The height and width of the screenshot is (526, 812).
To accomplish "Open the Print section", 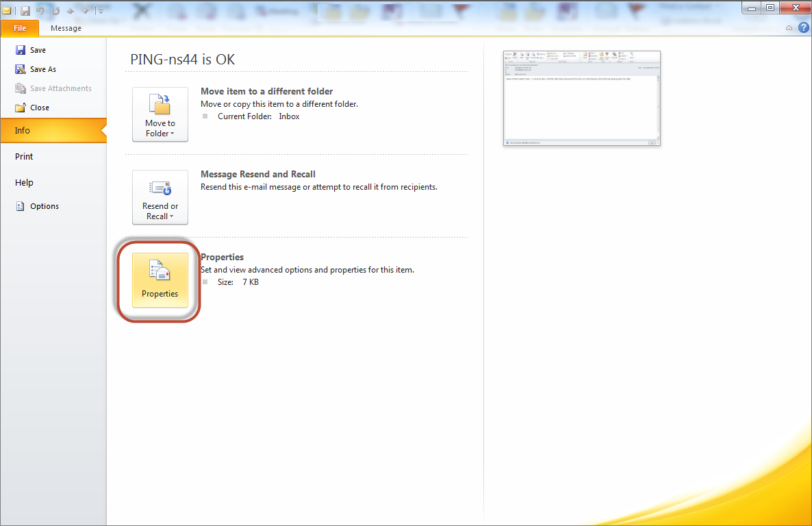I will click(24, 157).
